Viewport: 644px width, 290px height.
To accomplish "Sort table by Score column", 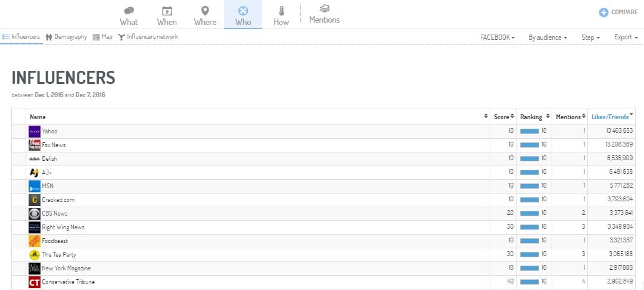I will coord(503,117).
